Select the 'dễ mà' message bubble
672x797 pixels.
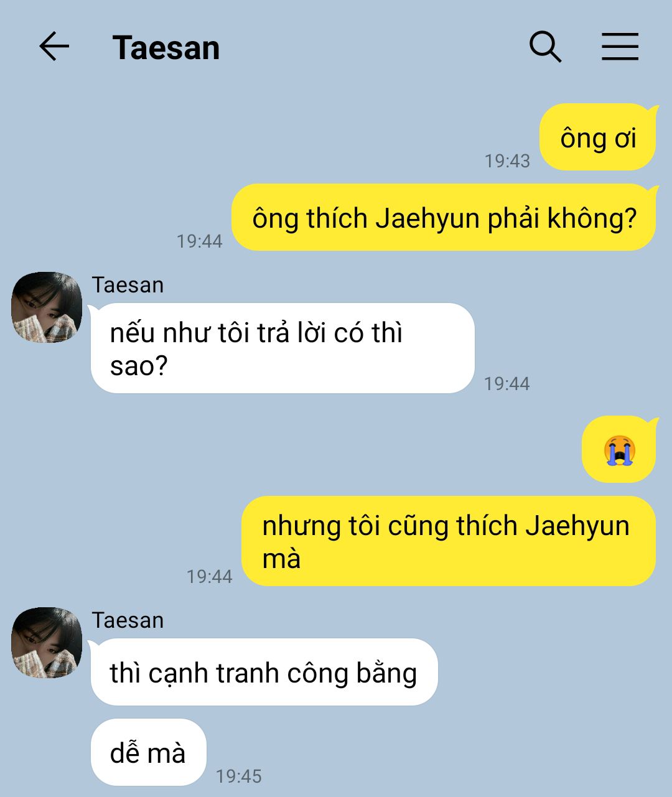pos(148,752)
